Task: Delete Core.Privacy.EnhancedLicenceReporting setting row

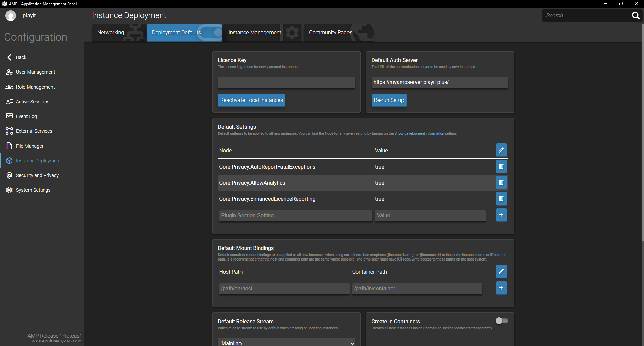Action: pos(501,199)
